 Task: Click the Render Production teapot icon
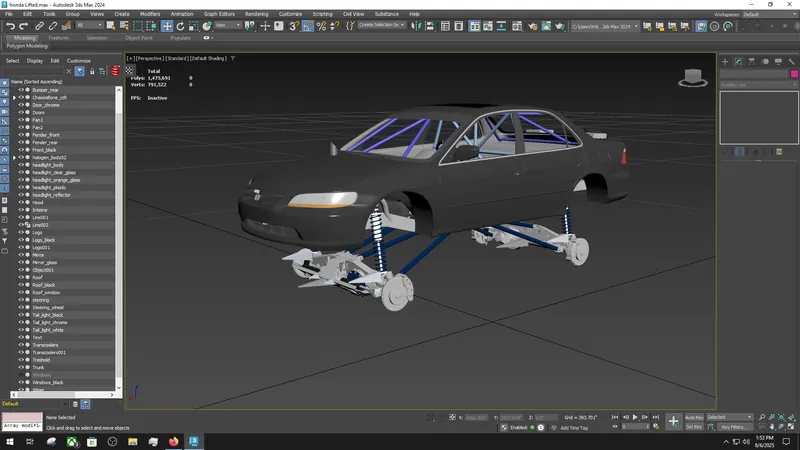pyautogui.click(x=560, y=26)
